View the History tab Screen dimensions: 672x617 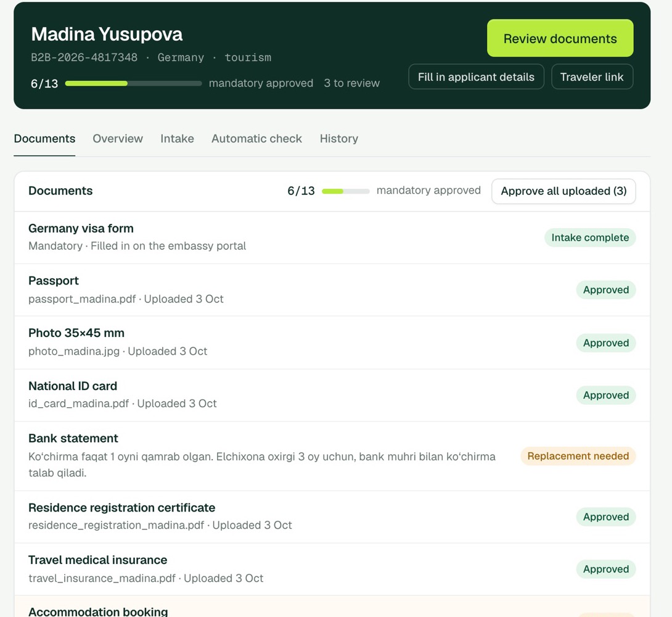[x=339, y=138]
